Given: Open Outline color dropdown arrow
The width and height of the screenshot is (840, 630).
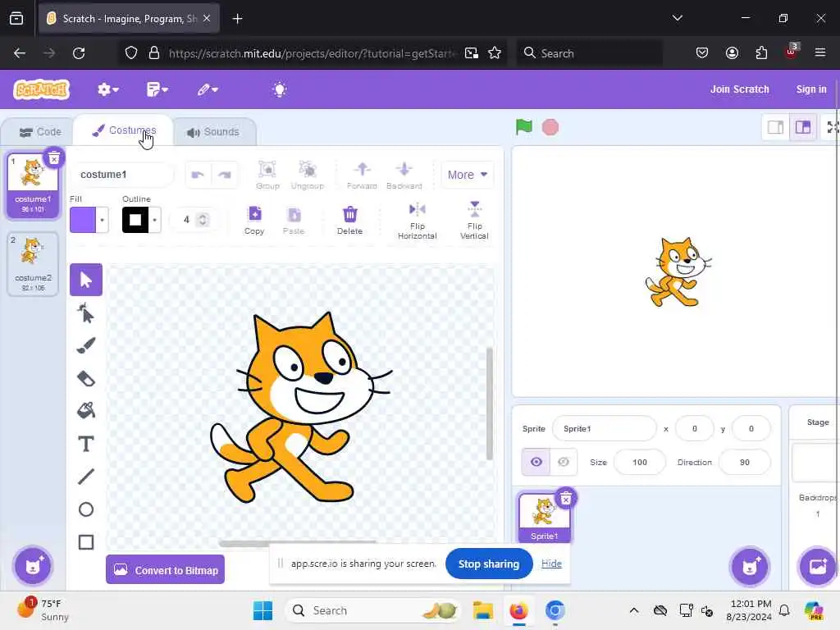Looking at the screenshot, I should click(155, 220).
